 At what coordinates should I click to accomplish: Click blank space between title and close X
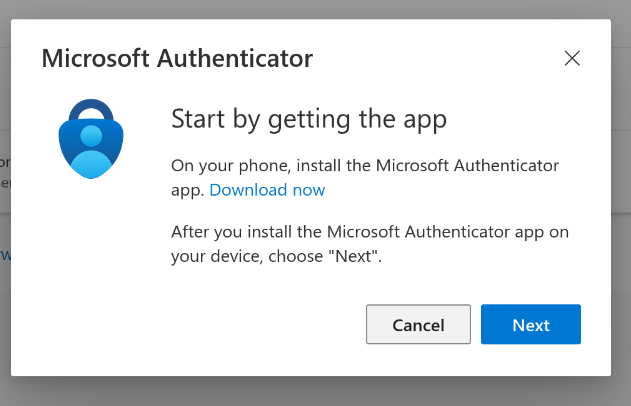tap(440, 58)
